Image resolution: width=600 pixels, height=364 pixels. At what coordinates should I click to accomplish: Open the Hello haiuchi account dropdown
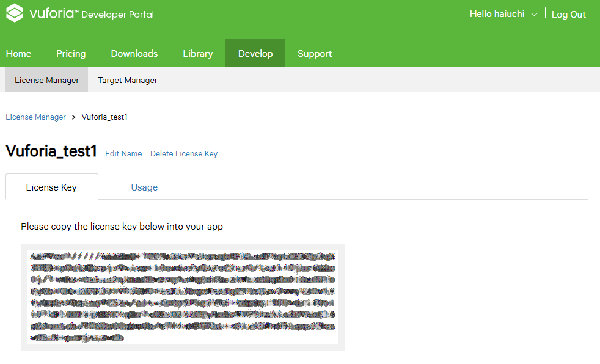(x=503, y=14)
